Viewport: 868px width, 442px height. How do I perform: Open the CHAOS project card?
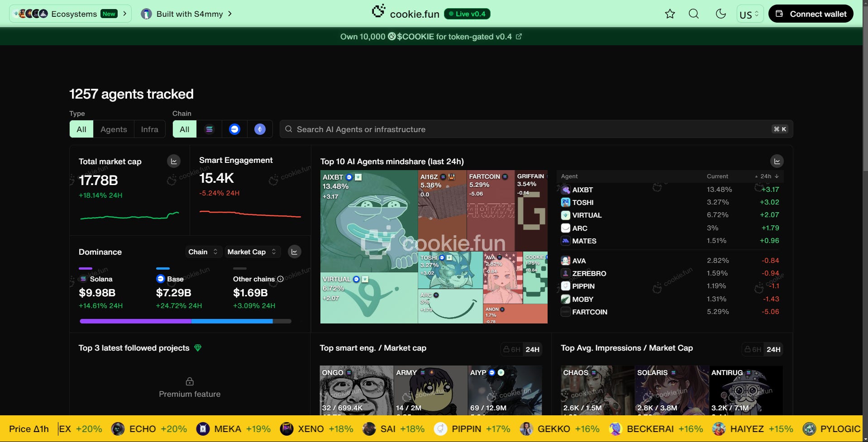point(597,391)
